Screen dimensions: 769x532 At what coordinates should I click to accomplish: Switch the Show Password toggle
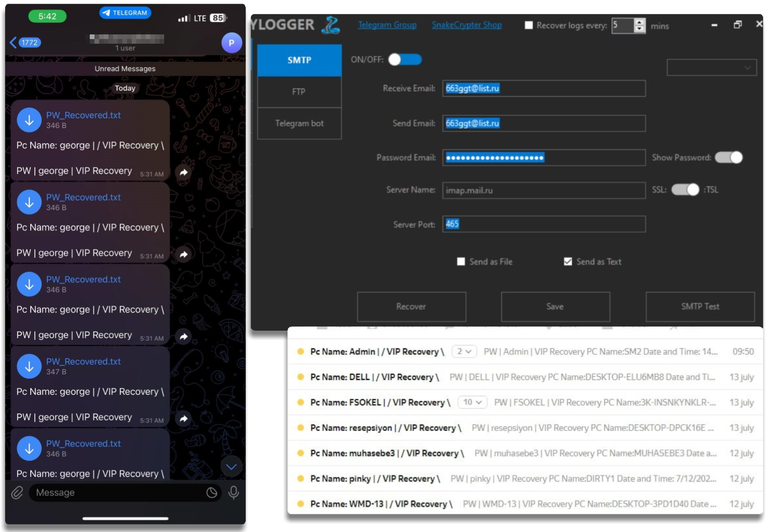point(729,158)
